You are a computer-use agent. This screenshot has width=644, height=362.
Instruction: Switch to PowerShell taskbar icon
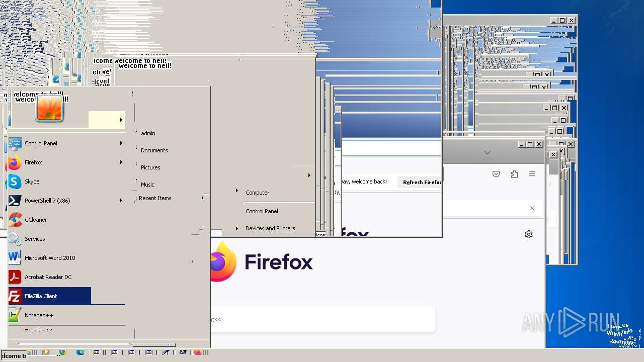183,352
